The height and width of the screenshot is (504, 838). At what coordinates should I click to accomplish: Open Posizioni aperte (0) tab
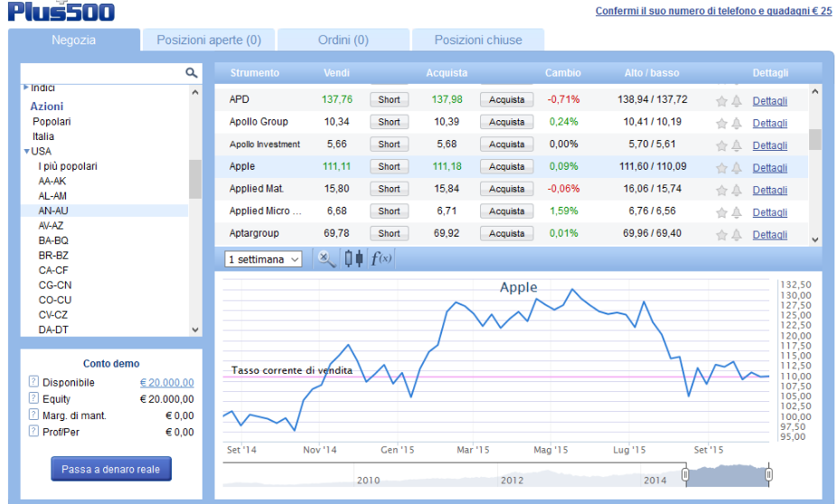pyautogui.click(x=209, y=40)
